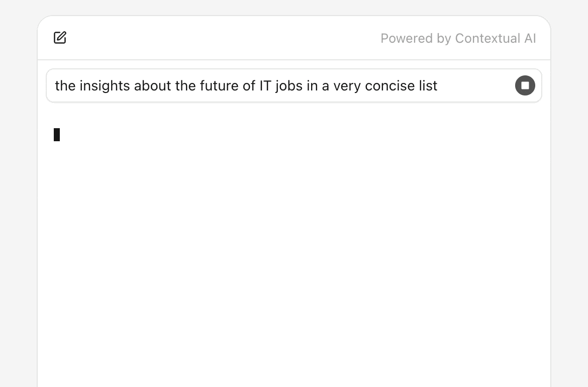
Task: Click the word "insights" in the query
Action: pos(105,86)
